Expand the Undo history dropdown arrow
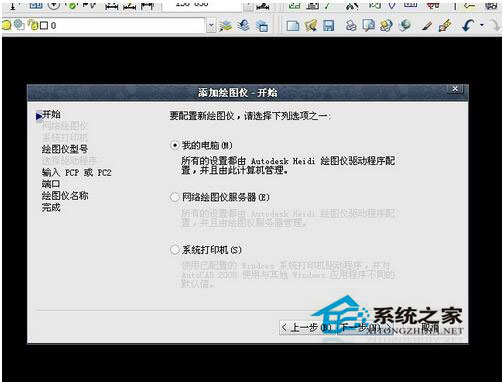Image resolution: width=503 pixels, height=382 pixels. 482,25
